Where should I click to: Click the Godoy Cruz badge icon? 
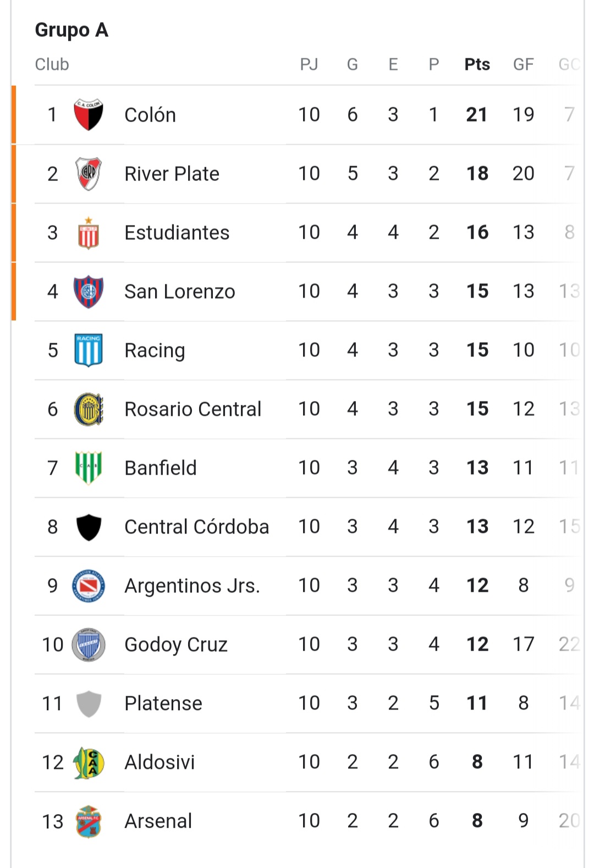point(89,645)
